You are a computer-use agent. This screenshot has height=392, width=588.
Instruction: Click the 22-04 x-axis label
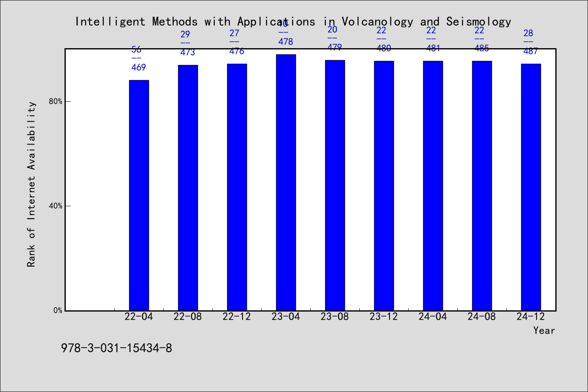click(139, 316)
